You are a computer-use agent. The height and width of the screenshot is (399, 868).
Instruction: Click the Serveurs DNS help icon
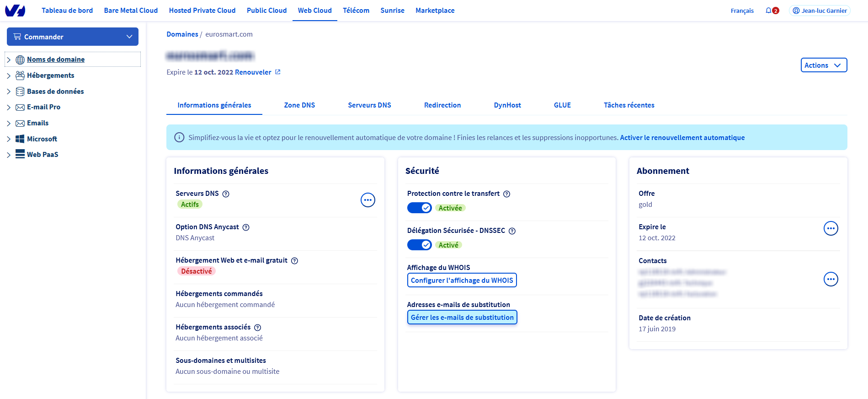click(226, 194)
